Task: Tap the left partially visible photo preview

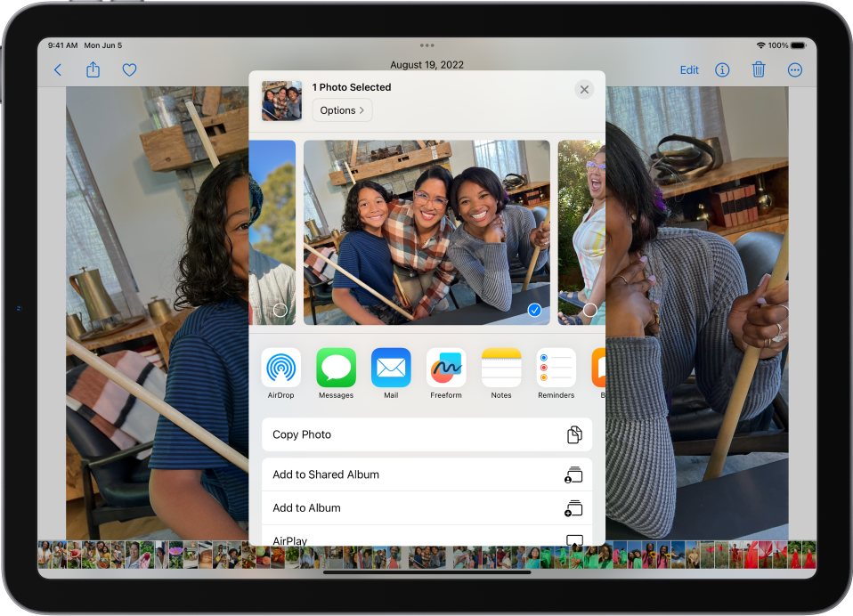Action: tap(272, 232)
